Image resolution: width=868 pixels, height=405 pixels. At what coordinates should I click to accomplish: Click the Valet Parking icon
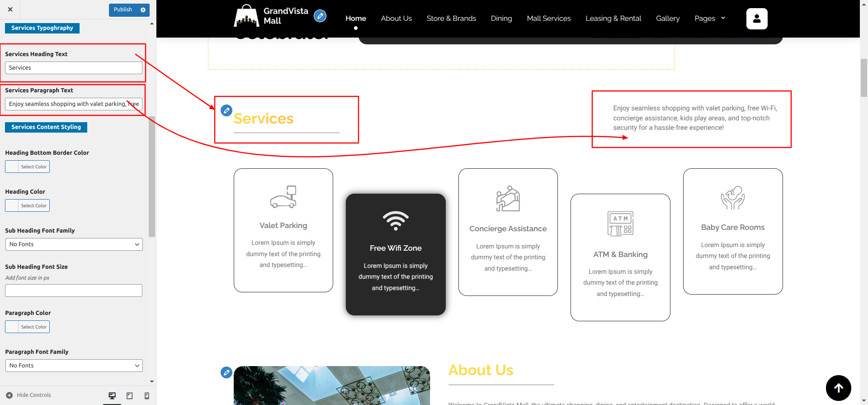pyautogui.click(x=283, y=197)
